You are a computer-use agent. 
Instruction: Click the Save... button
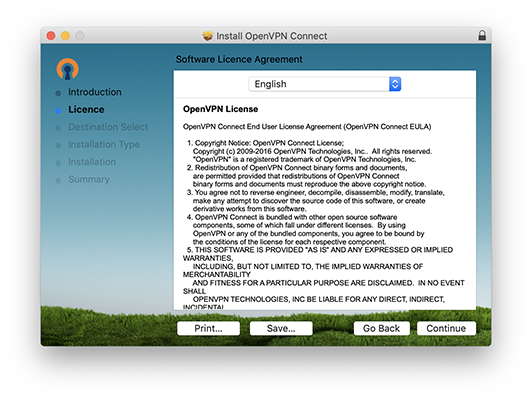pyautogui.click(x=281, y=328)
